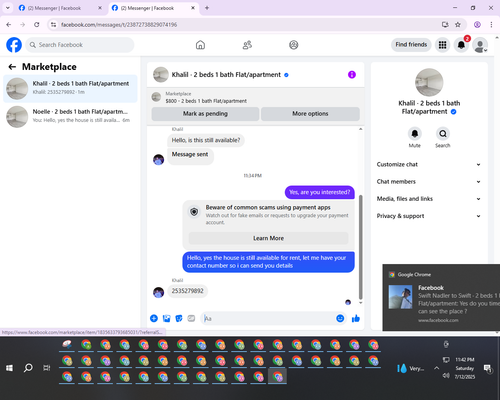Screen dimensions: 500x400
Task: Click Learn More on scam warning
Action: 268,238
